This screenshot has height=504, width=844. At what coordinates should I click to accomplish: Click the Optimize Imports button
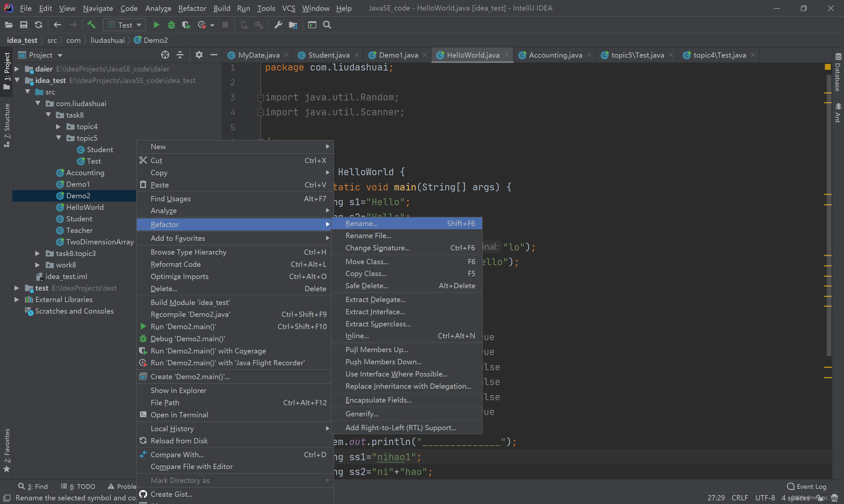(179, 276)
